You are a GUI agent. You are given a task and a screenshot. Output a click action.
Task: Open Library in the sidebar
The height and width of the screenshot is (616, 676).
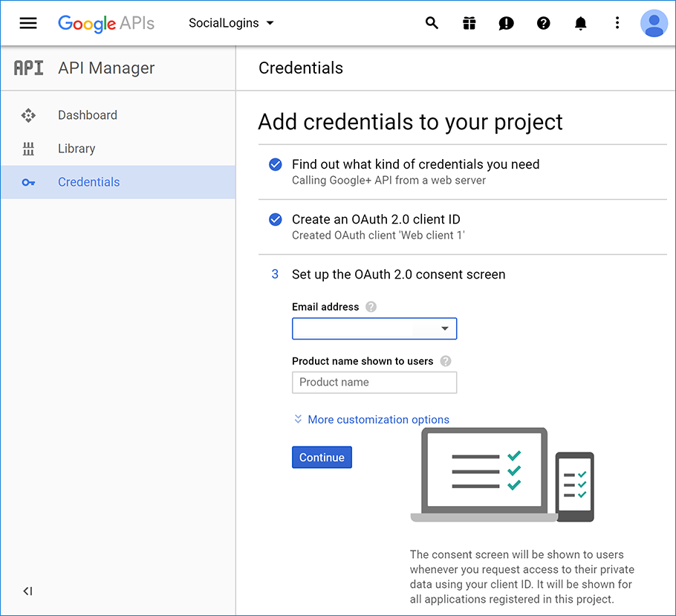coord(77,149)
